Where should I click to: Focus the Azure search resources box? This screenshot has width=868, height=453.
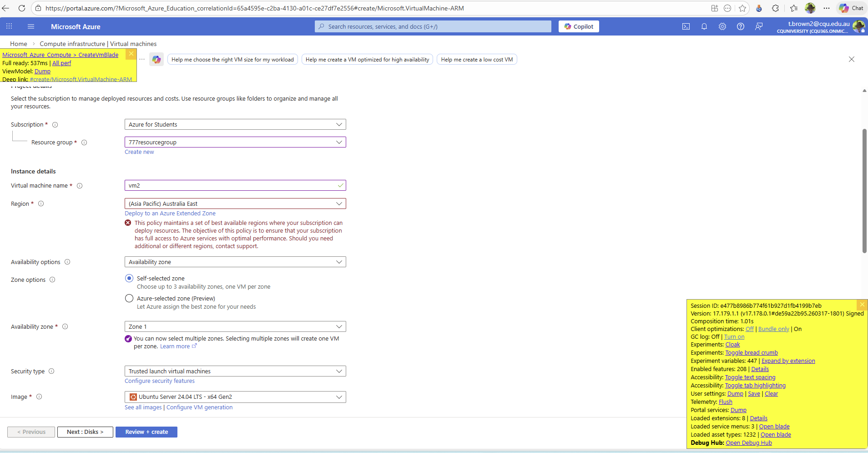pos(433,26)
